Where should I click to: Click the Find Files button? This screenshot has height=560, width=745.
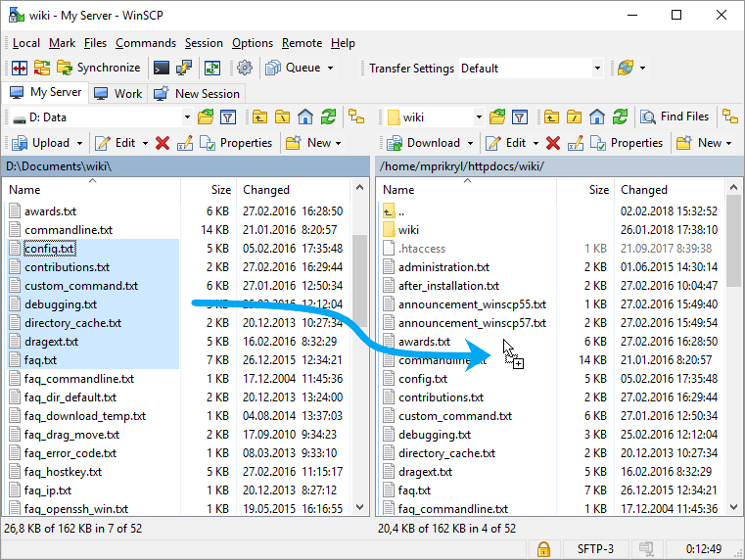(x=675, y=117)
